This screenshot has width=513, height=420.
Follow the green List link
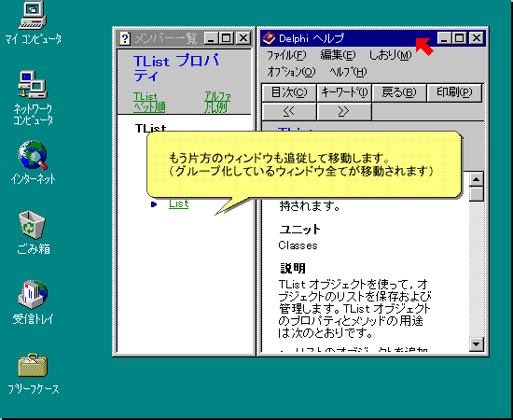(179, 204)
